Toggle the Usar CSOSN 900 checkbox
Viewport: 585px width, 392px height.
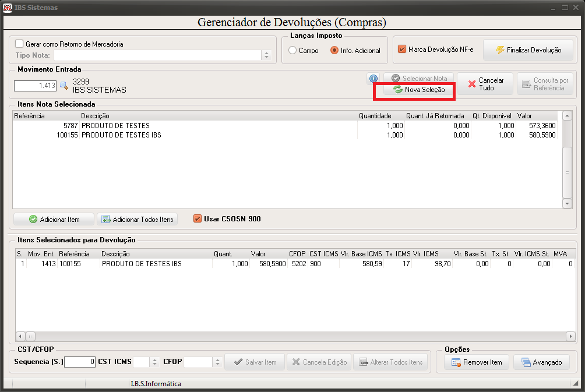point(198,218)
